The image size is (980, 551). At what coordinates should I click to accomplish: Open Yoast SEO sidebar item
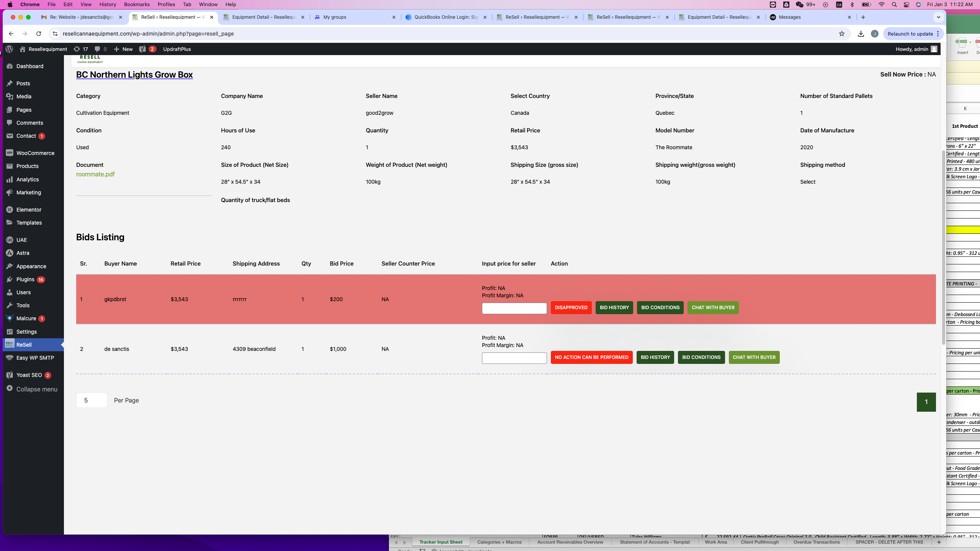click(29, 375)
